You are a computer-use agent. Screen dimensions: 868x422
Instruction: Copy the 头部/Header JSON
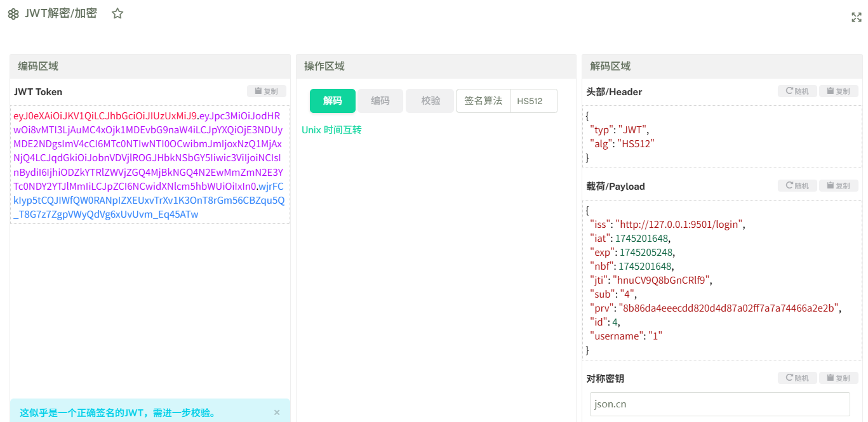(x=839, y=91)
